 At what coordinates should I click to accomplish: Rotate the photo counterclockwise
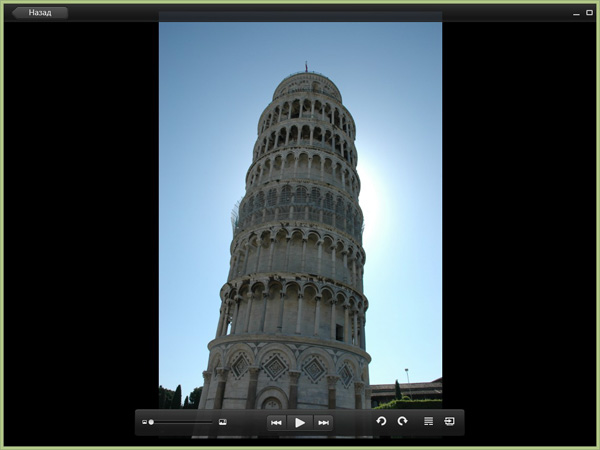[x=381, y=422]
